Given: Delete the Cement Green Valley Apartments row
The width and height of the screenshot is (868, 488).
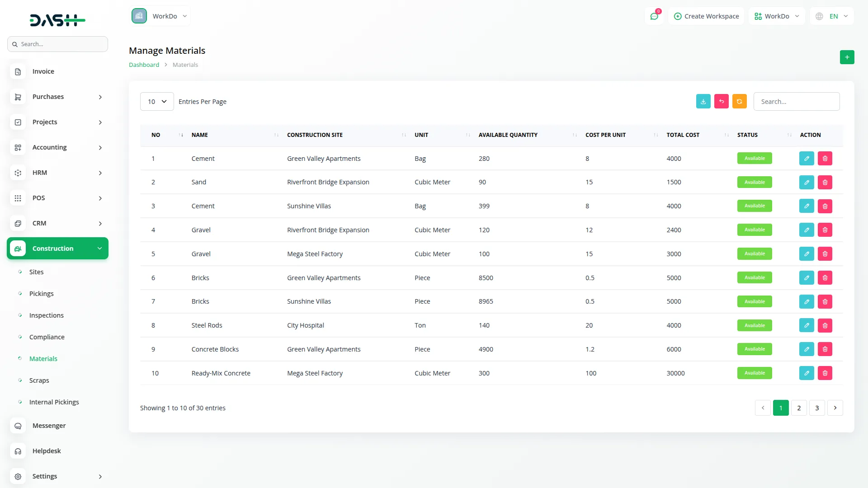Looking at the screenshot, I should point(825,159).
